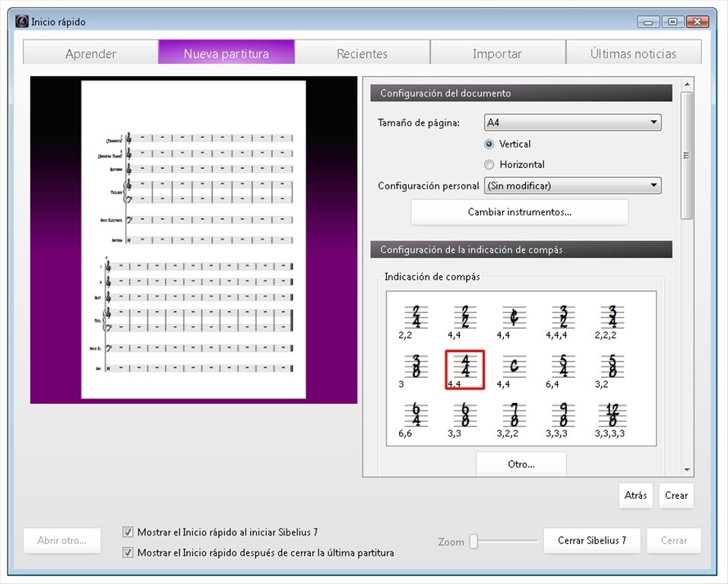Select the 3/8 time signature
Screen dimensions: 728x584
(416, 367)
